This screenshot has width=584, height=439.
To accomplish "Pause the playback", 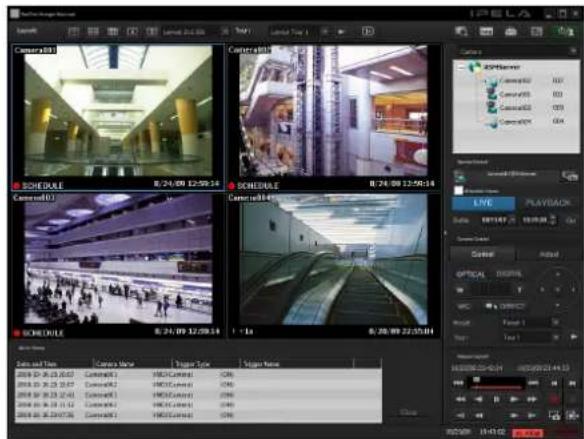I will (x=496, y=399).
